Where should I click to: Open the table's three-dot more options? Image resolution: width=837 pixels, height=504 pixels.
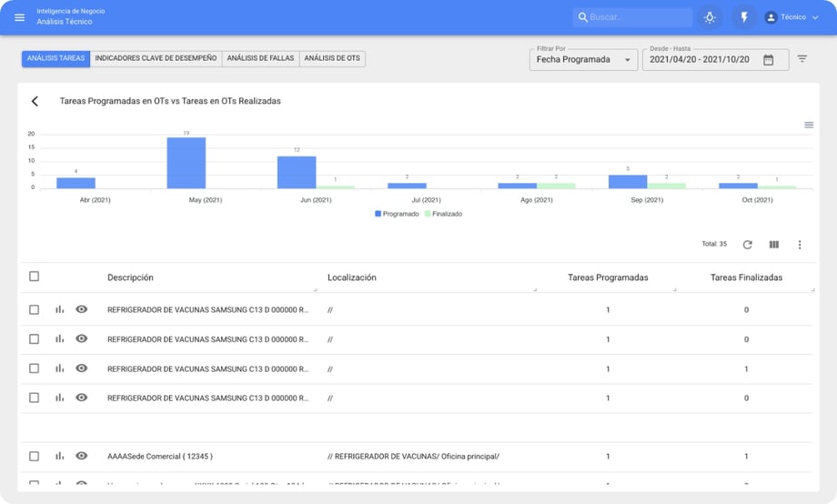pos(799,245)
